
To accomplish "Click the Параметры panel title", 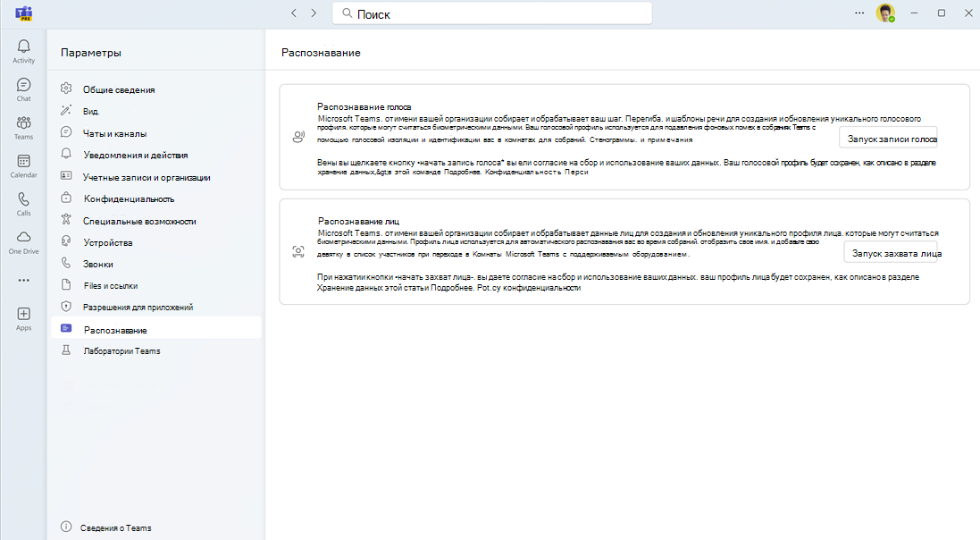I will coord(91,53).
